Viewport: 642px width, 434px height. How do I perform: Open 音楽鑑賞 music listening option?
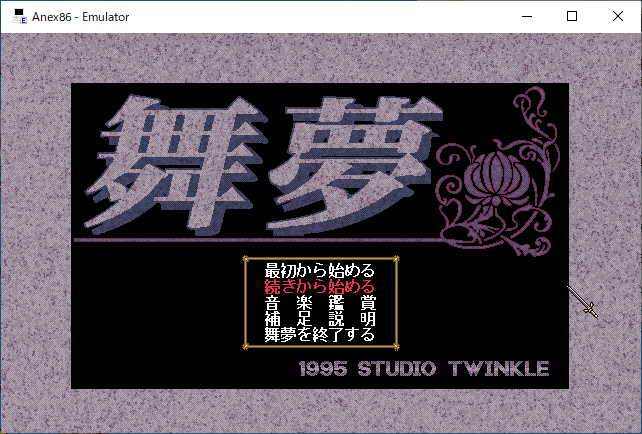coord(320,303)
